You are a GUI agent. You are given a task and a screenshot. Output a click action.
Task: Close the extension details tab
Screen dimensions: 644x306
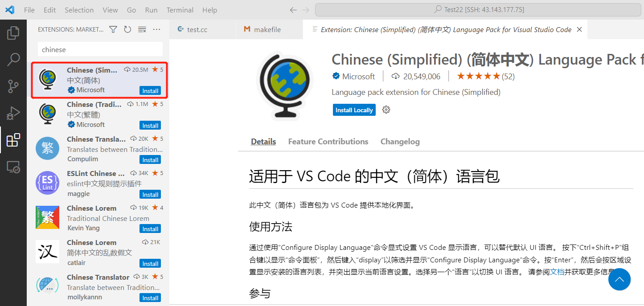click(579, 29)
